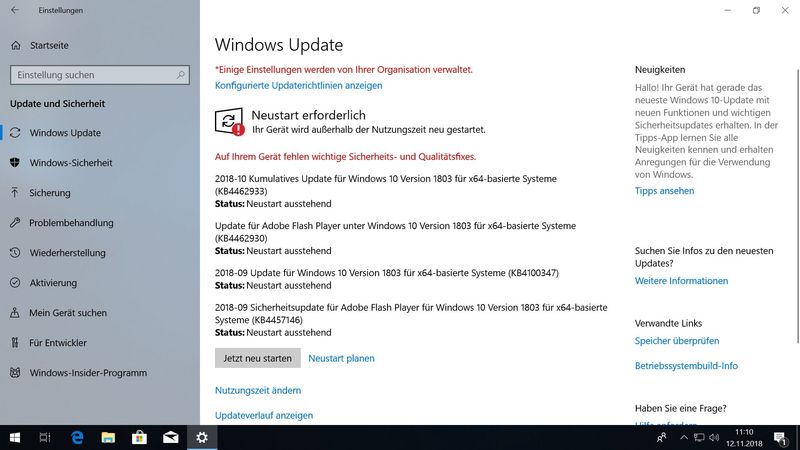Click the KB4100347 update entry

(x=387, y=273)
